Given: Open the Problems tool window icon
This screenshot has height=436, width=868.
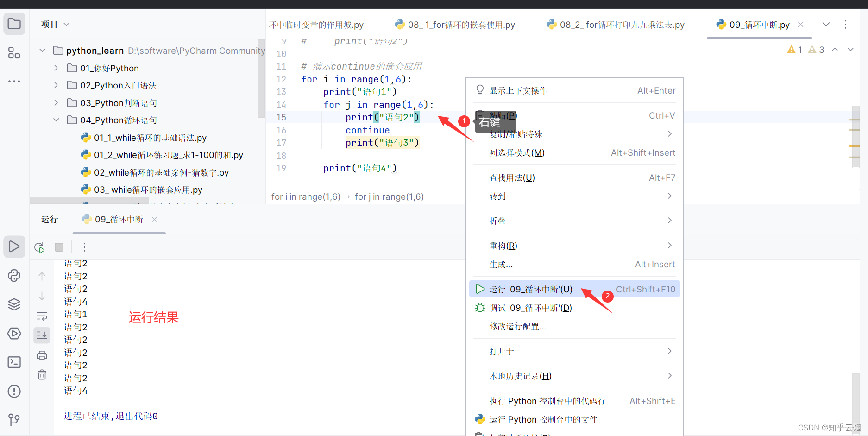Looking at the screenshot, I should pyautogui.click(x=14, y=392).
